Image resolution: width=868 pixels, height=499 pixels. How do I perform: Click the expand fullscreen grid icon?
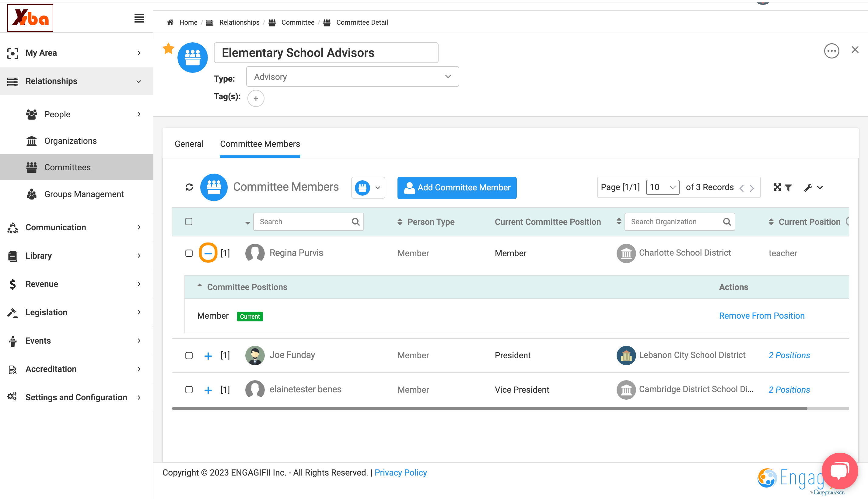click(777, 187)
